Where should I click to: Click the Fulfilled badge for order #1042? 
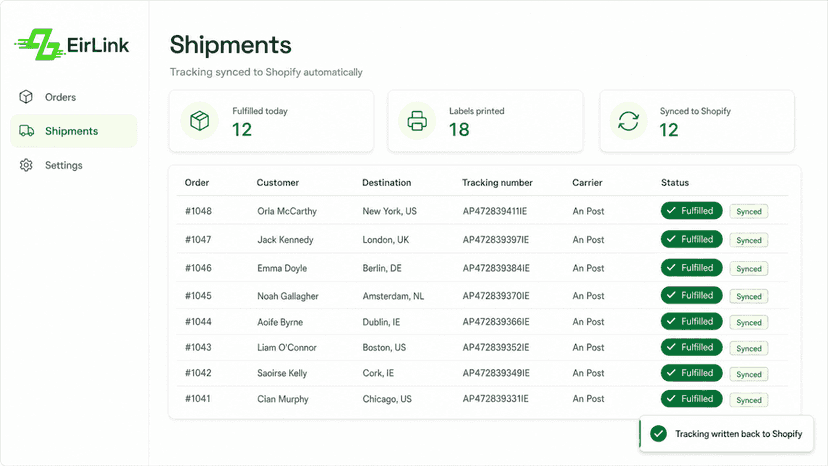coord(691,373)
